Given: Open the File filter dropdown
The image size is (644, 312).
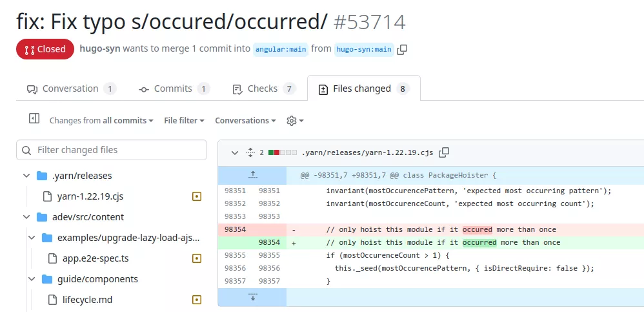Looking at the screenshot, I should click(184, 121).
